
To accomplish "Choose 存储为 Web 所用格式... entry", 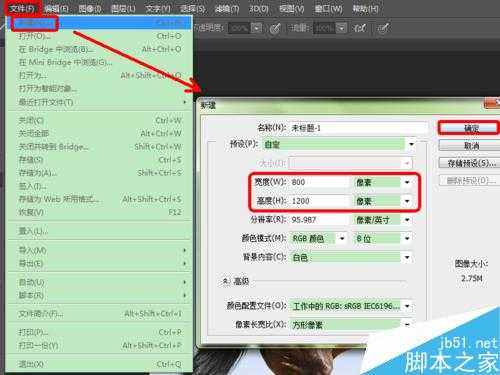I will tap(99, 199).
